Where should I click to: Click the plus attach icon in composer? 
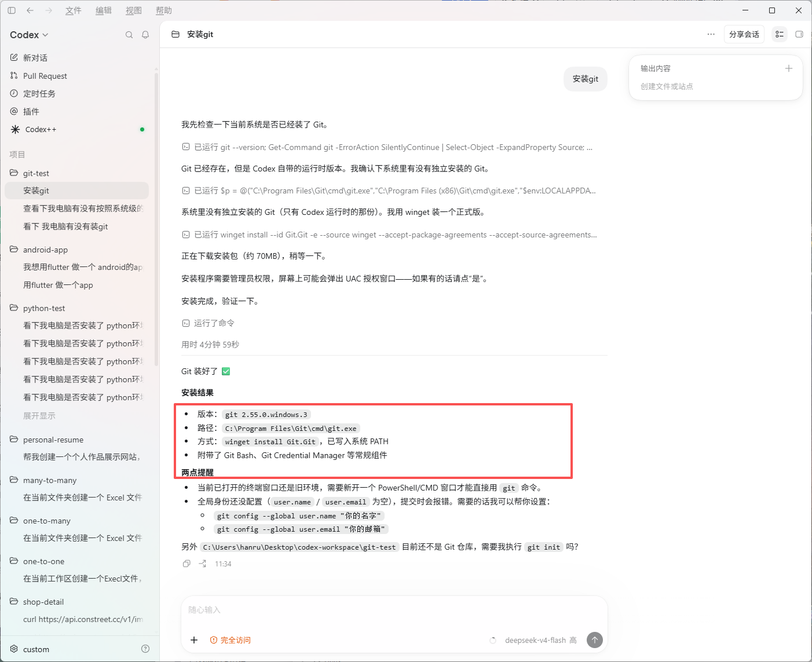[194, 640]
